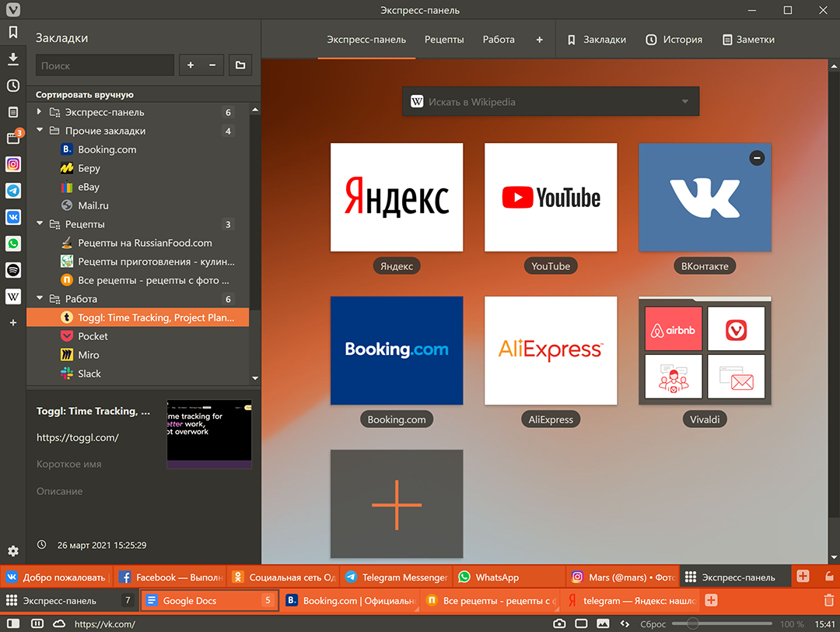The height and width of the screenshot is (632, 840).
Task: Open the search engine dropdown arrow
Action: pos(684,101)
